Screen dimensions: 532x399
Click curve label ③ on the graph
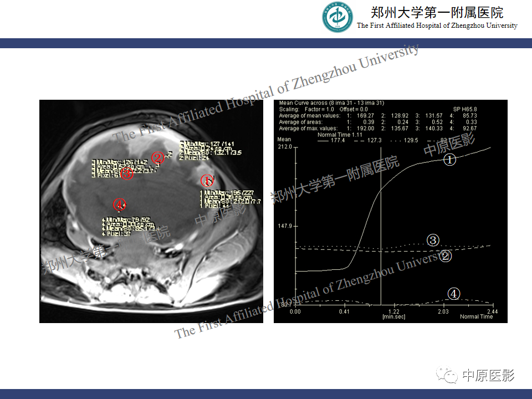433,240
